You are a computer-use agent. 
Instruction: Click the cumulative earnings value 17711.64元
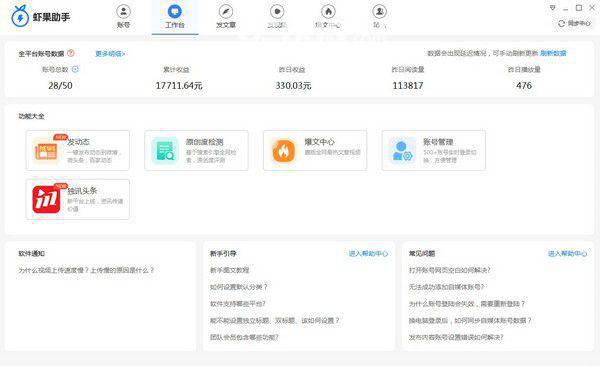179,85
